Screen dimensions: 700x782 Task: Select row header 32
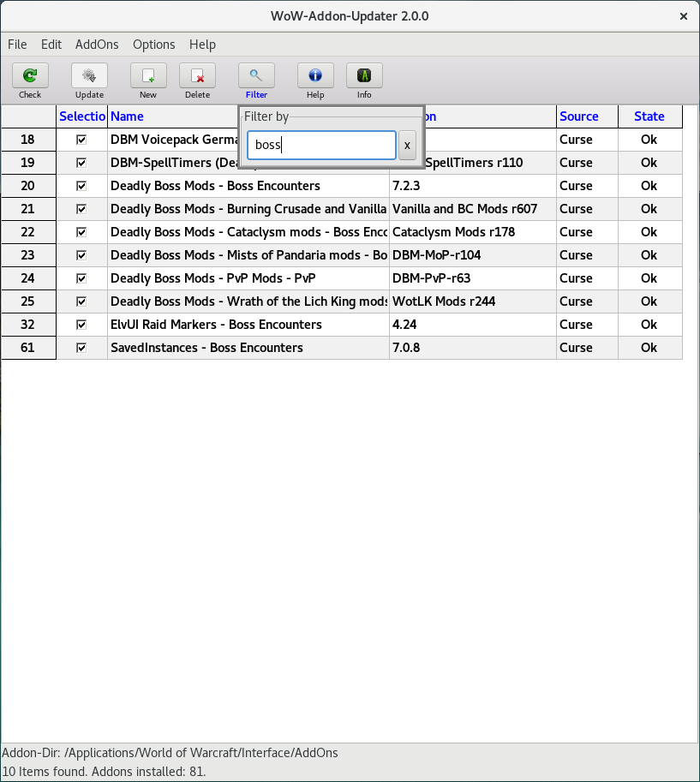28,325
